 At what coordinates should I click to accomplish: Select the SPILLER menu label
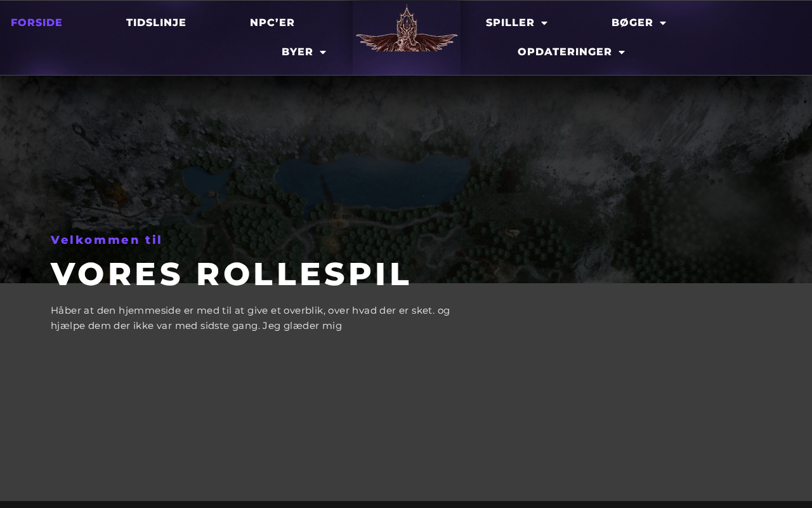pyautogui.click(x=510, y=23)
